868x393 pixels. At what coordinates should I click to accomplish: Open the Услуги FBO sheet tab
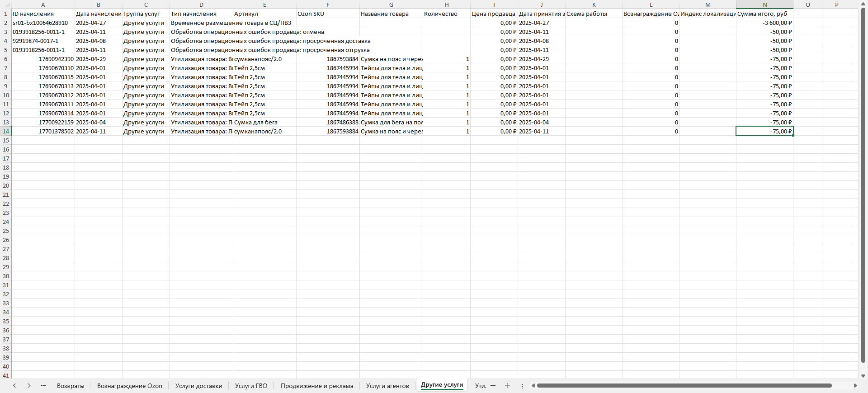[251, 386]
